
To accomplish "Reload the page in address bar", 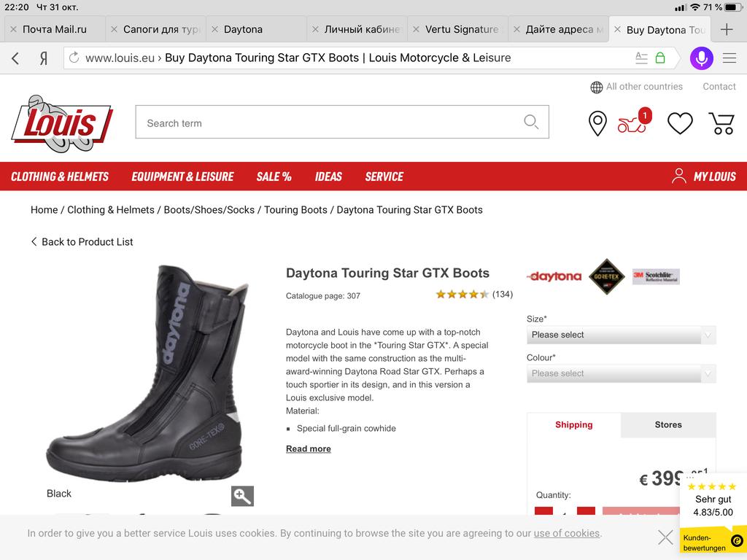I will [x=74, y=58].
